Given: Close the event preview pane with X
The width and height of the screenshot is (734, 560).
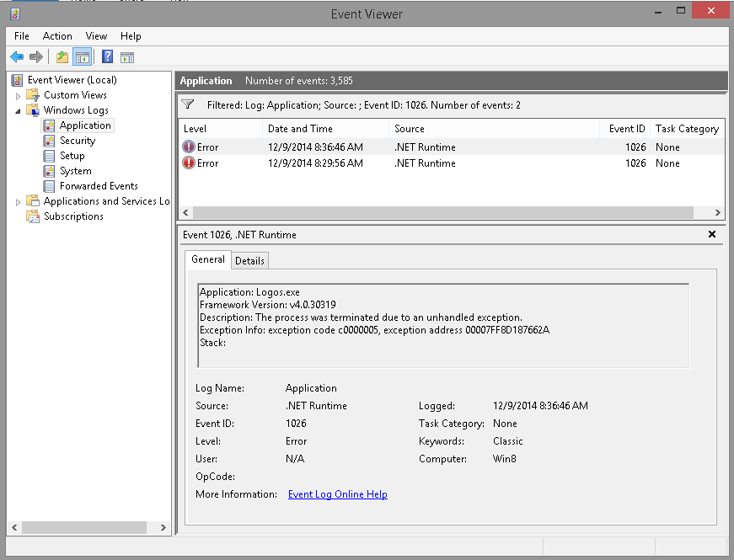Looking at the screenshot, I should coord(712,235).
